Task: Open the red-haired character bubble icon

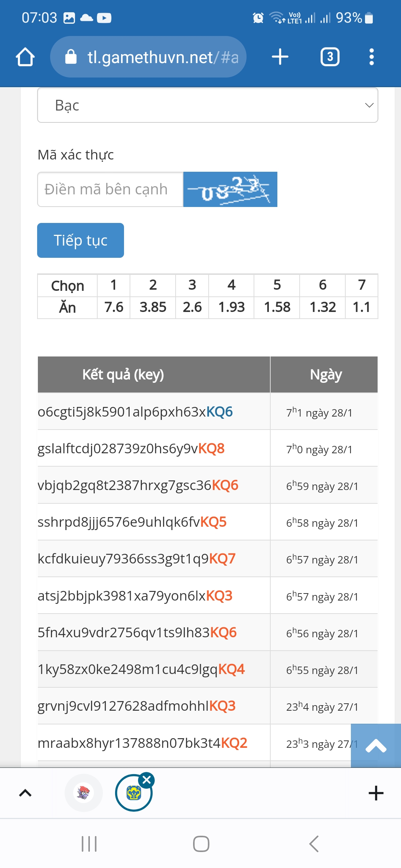Action: pos(84,793)
